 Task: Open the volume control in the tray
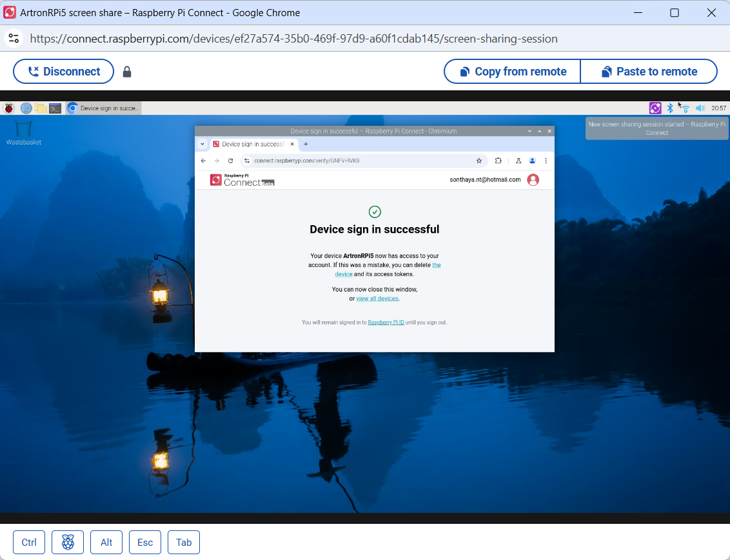pyautogui.click(x=700, y=108)
